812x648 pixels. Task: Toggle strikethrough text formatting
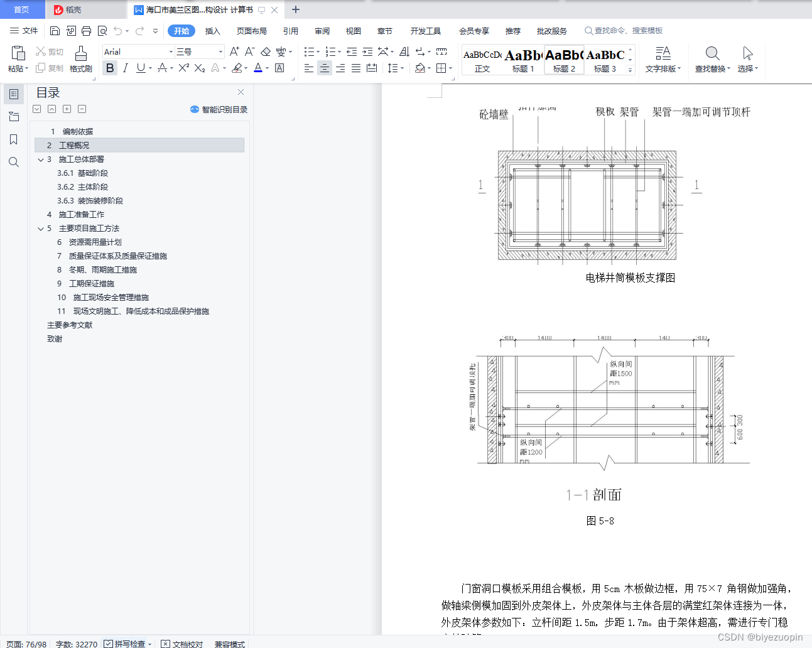[163, 68]
